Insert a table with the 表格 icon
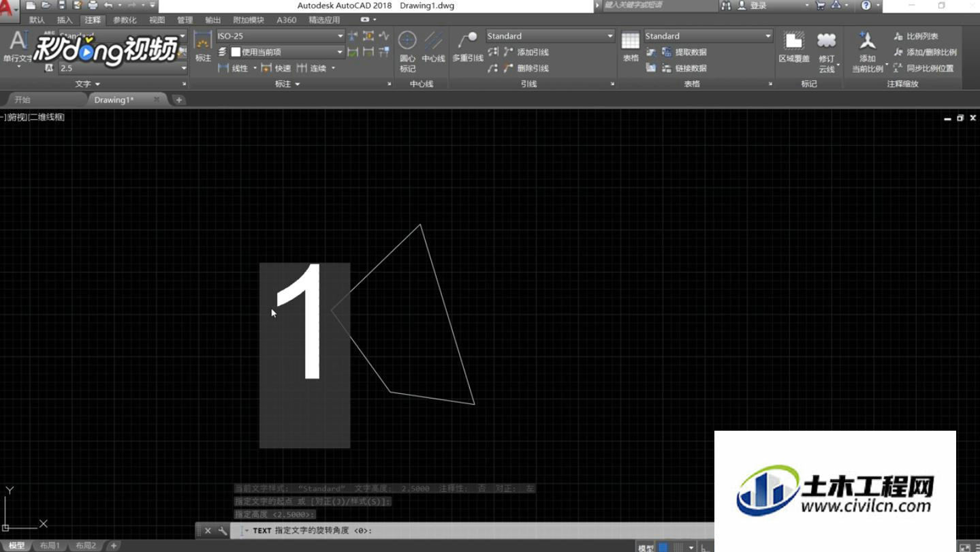This screenshot has height=552, width=980. (631, 46)
